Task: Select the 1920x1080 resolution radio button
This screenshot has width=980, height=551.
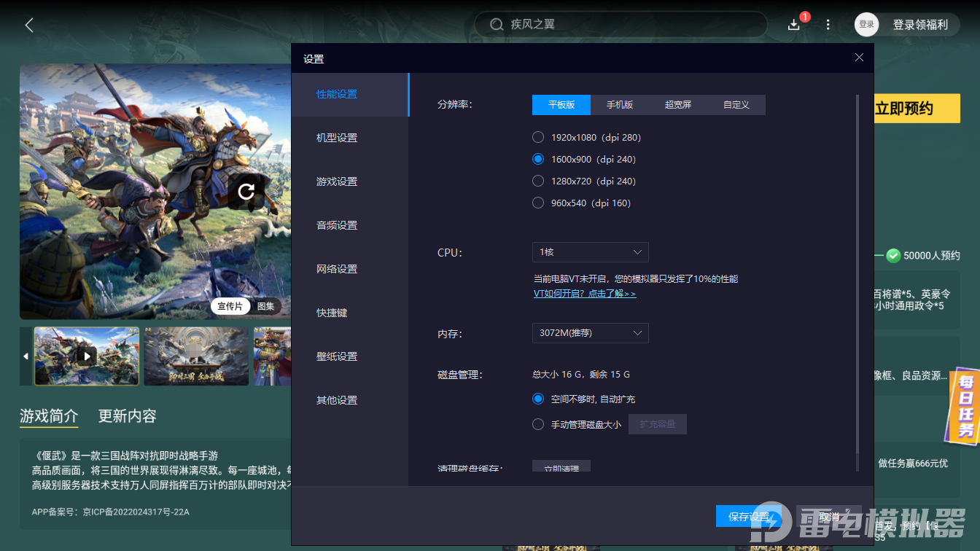Action: click(x=538, y=136)
